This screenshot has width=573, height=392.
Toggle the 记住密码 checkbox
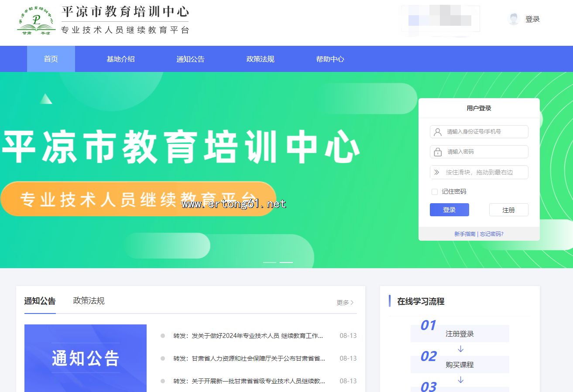[434, 192]
